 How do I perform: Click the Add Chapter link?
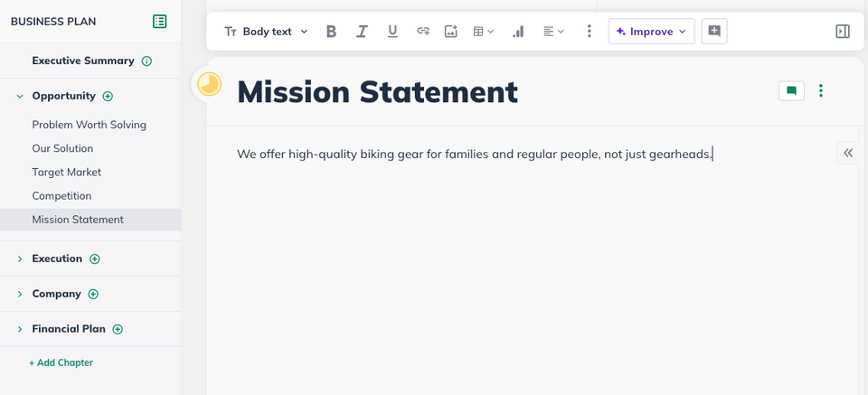click(x=61, y=363)
